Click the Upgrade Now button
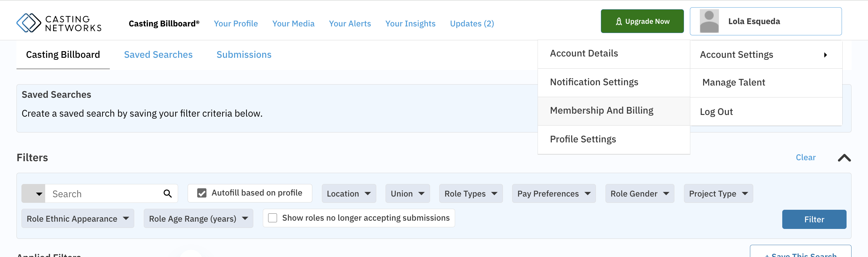The image size is (868, 257). (642, 21)
